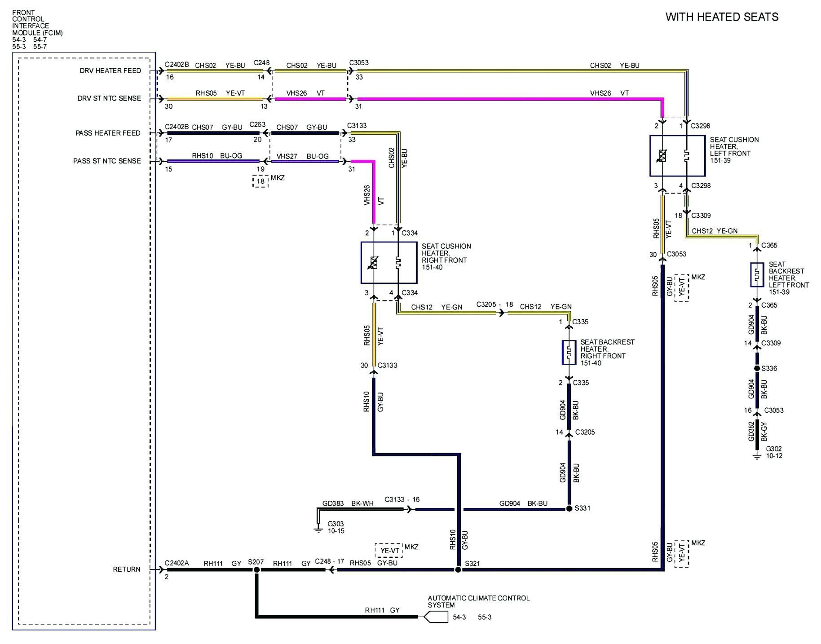This screenshot has width=821, height=644.
Task: Click the G302 ground symbol
Action: click(757, 456)
